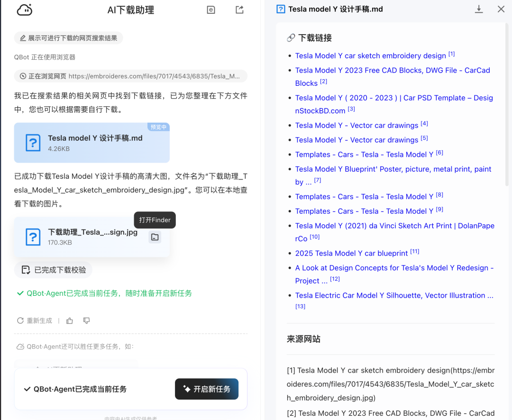
Task: Close the Tesla model Y preview panel
Action: tap(501, 9)
